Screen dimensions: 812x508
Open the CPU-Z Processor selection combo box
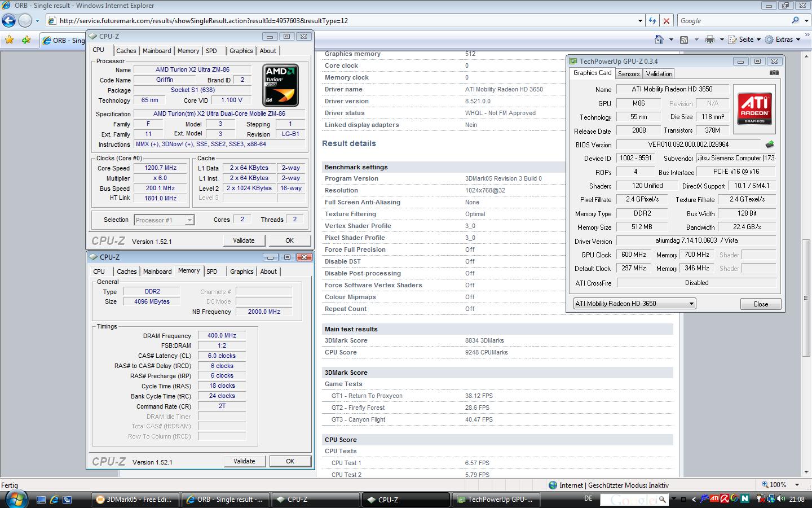(x=164, y=220)
